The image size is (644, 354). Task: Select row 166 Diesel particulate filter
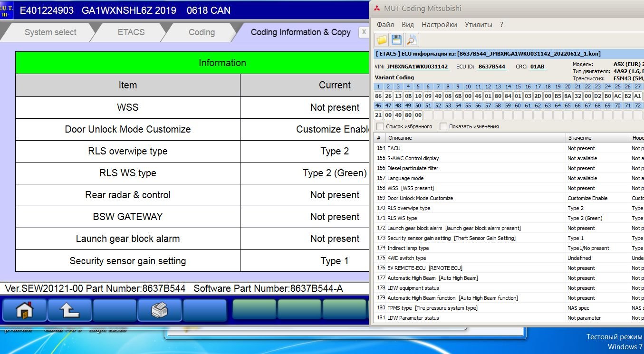point(509,168)
